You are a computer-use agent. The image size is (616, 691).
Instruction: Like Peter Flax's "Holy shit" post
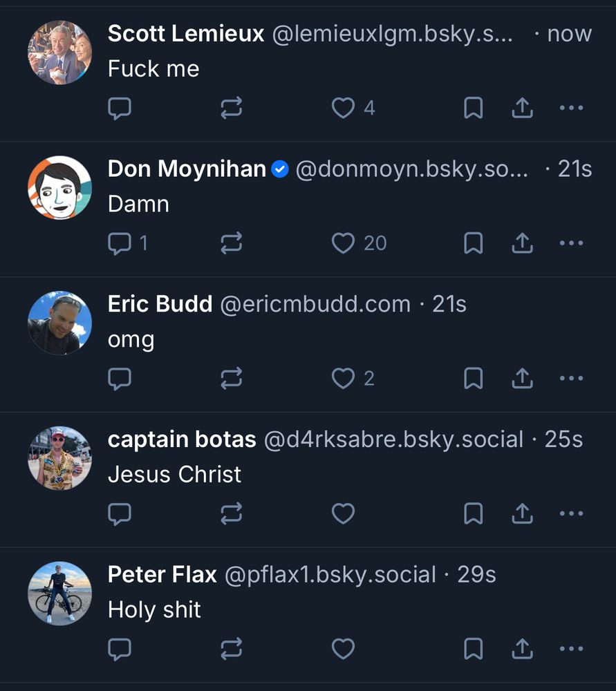point(343,648)
